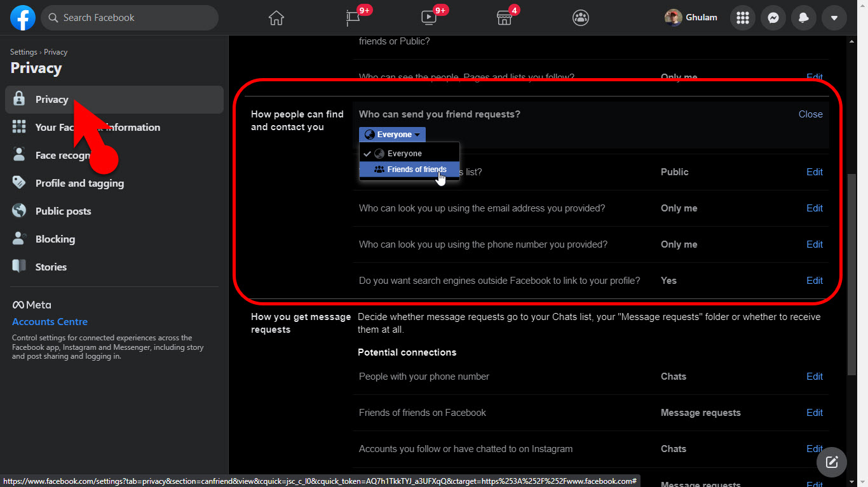
Task: Click the new message compose icon
Action: click(832, 462)
